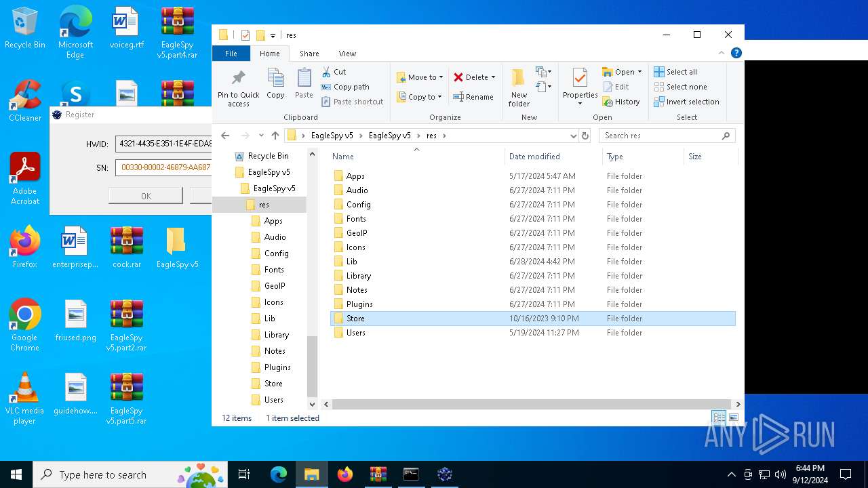Open Task View on taskbar
Image resolution: width=868 pixels, height=488 pixels.
(x=244, y=474)
